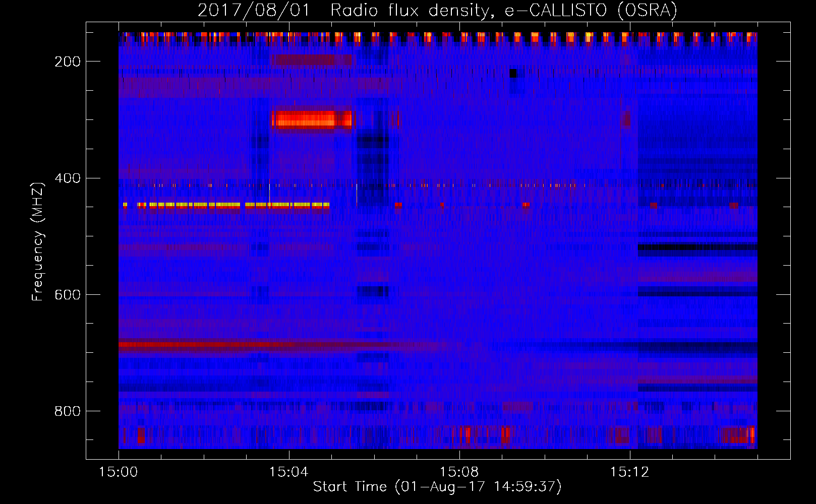
Task: Click the 200 frequency tick label
Action: click(68, 61)
